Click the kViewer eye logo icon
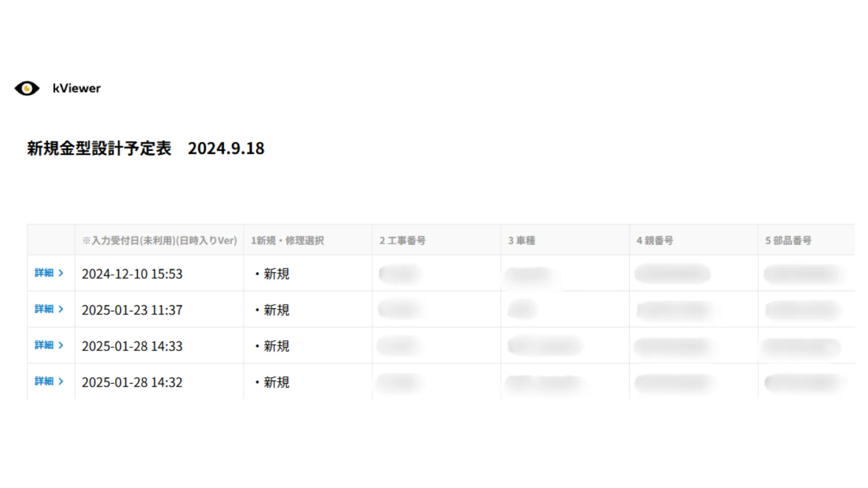 click(x=27, y=88)
